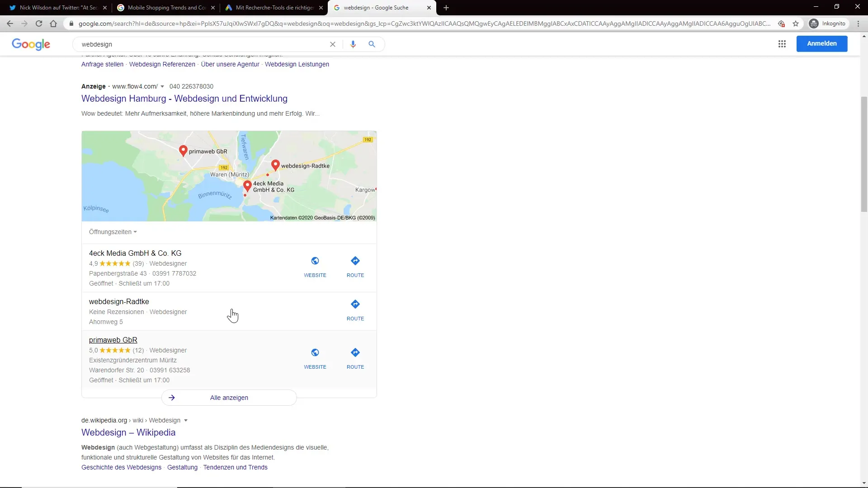Open Tendenzen und Trends link
868x488 pixels.
click(x=235, y=467)
